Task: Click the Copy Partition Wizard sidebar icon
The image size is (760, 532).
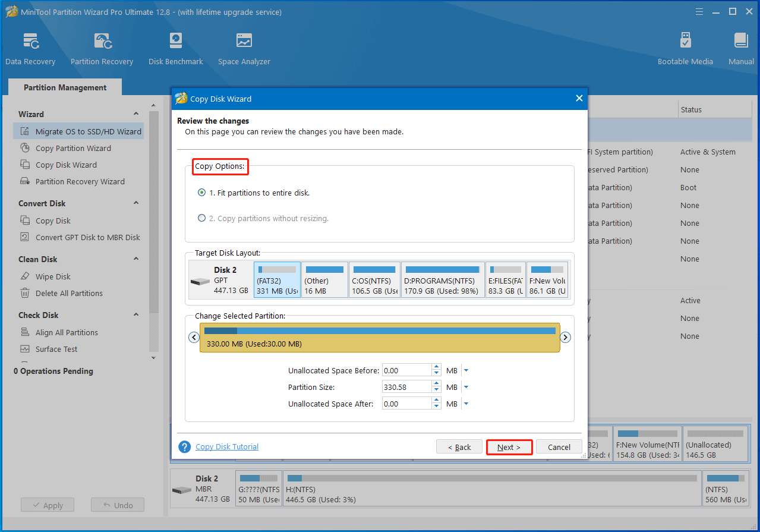Action: coord(25,148)
